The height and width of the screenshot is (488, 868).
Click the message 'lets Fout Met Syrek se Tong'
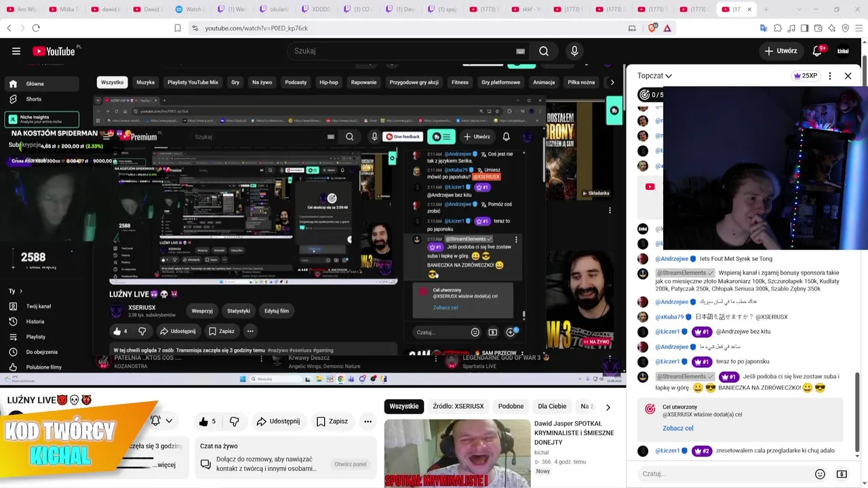tap(736, 258)
